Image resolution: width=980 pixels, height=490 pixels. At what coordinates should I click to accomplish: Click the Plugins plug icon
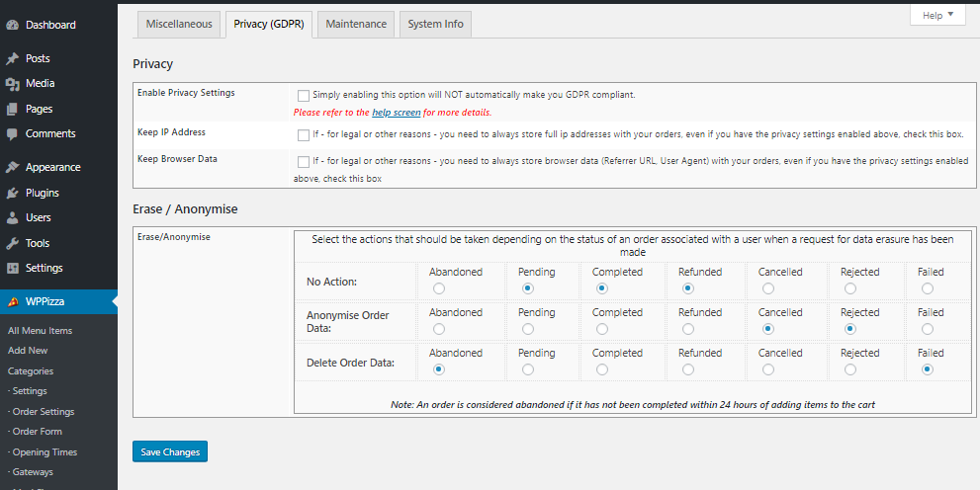pyautogui.click(x=13, y=193)
